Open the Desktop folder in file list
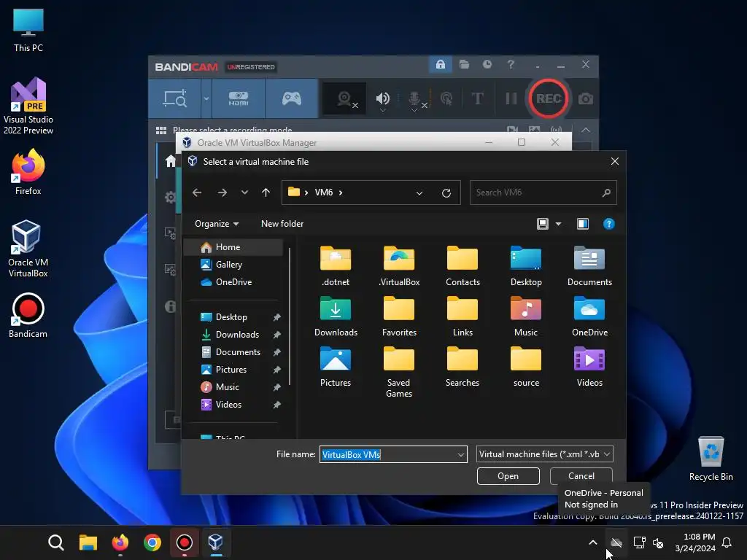747x560 pixels. coord(526,265)
